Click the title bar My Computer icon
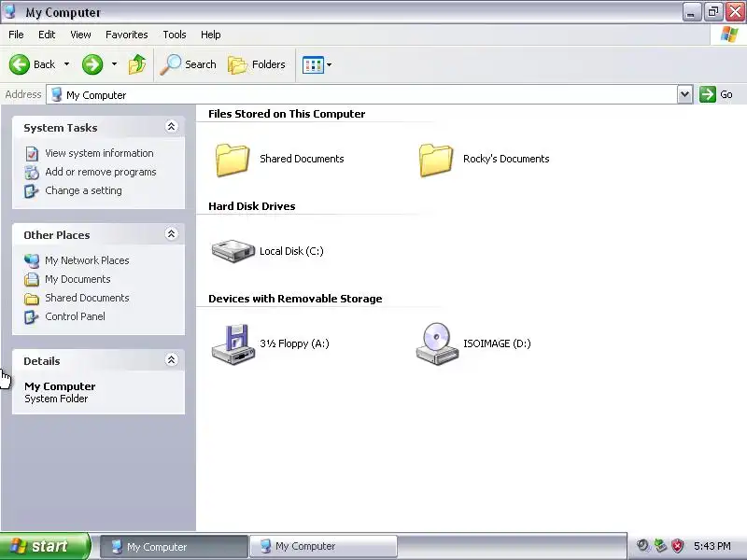 click(10, 11)
